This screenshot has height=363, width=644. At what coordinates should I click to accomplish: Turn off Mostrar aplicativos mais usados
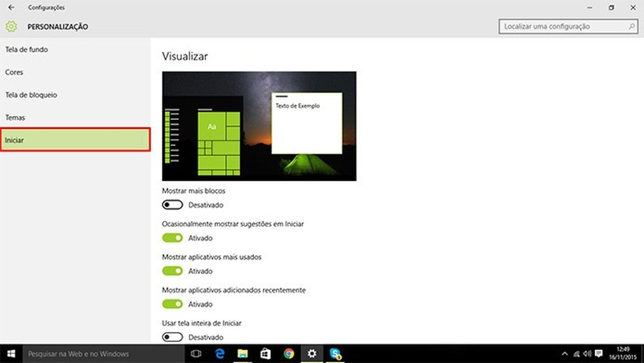pos(173,271)
